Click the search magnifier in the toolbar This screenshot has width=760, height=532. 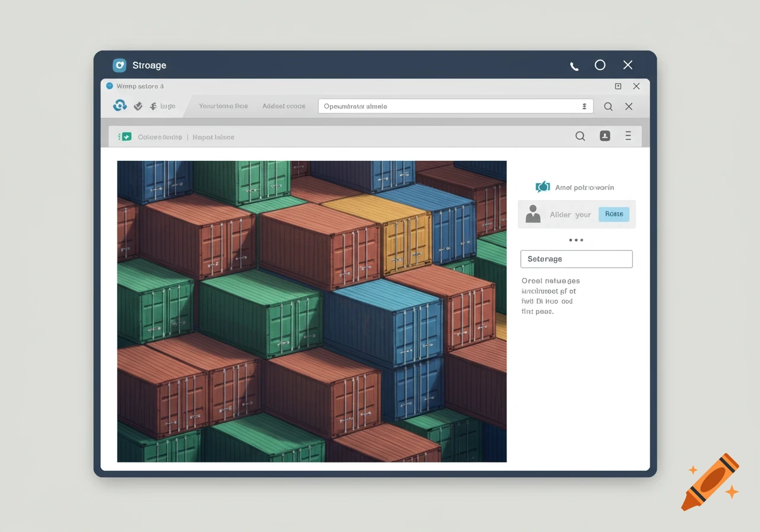(x=608, y=106)
